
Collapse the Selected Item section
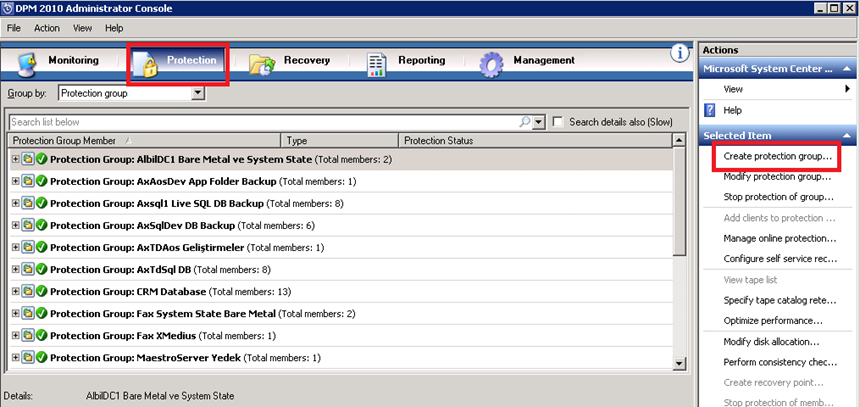(x=847, y=135)
